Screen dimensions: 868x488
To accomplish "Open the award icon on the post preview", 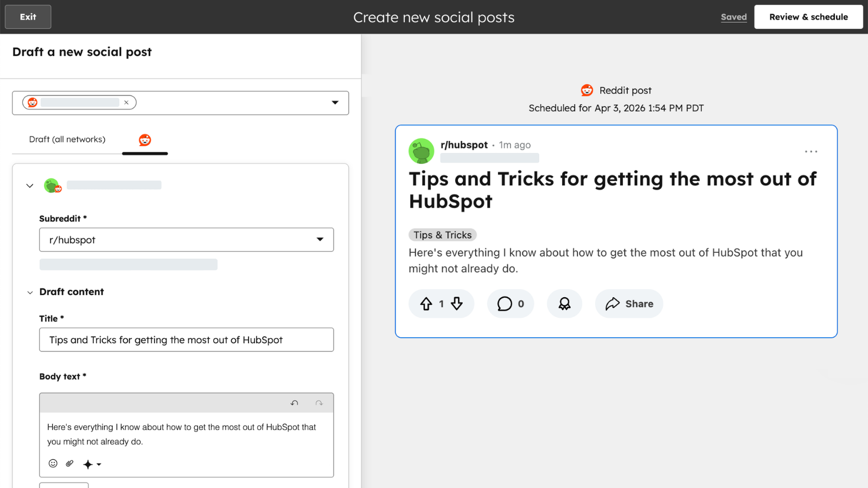I will (x=564, y=304).
